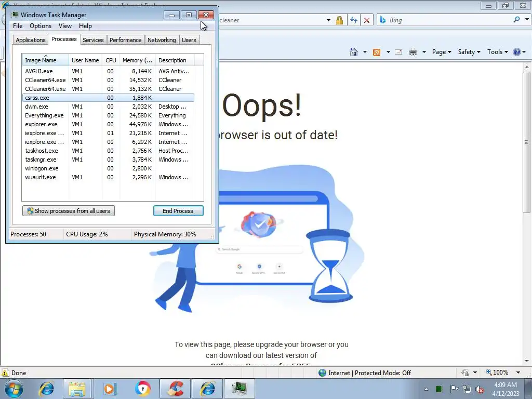Viewport: 532px width, 399px height.
Task: Show hidden system tray icons
Action: (x=426, y=389)
